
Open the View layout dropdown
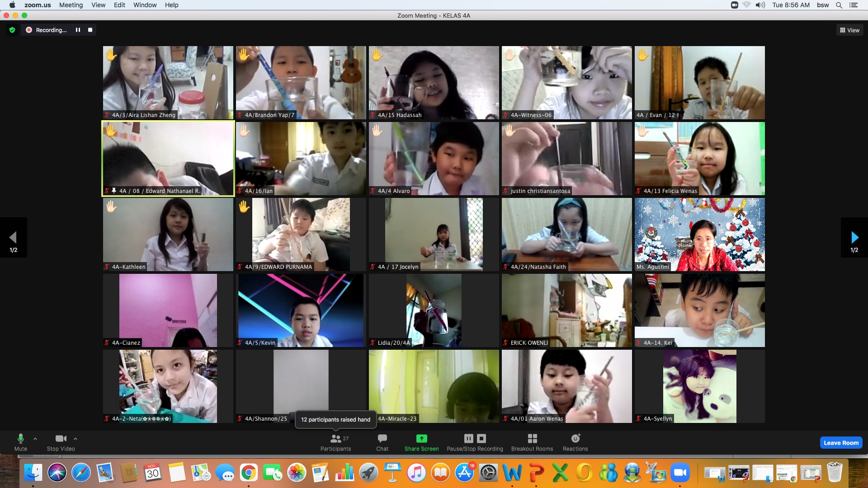click(849, 30)
